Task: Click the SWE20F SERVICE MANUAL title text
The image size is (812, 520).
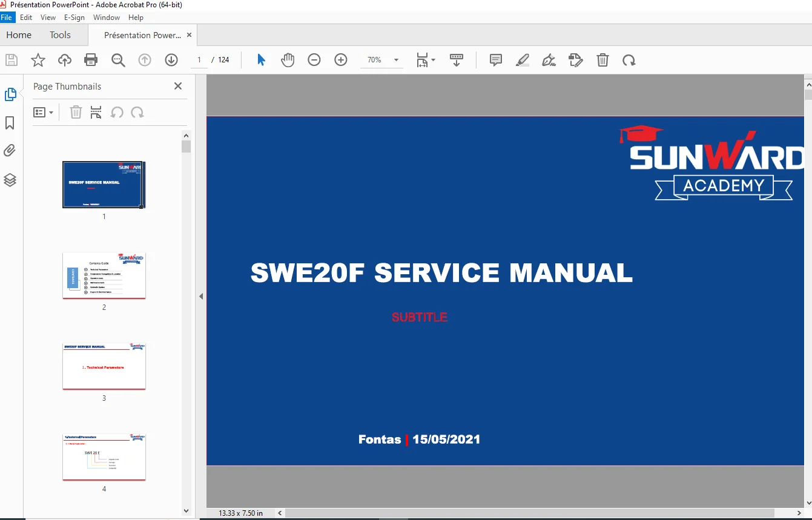Action: pyautogui.click(x=441, y=272)
